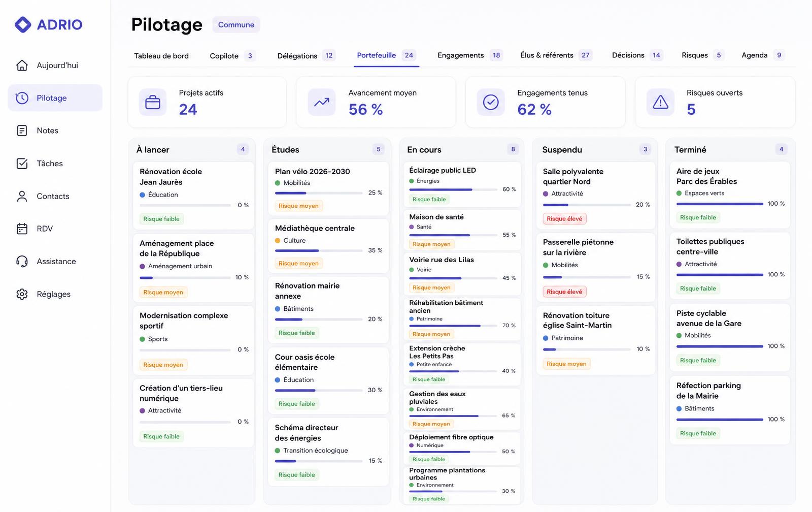Click the green Sports dot on Modernisation card
Viewport: 812px width, 512px height.
click(143, 339)
